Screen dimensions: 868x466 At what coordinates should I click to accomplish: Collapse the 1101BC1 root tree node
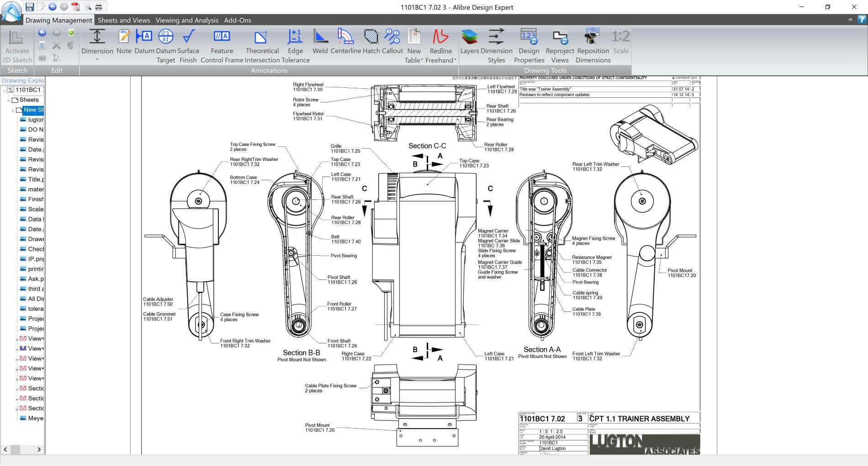tap(4, 90)
